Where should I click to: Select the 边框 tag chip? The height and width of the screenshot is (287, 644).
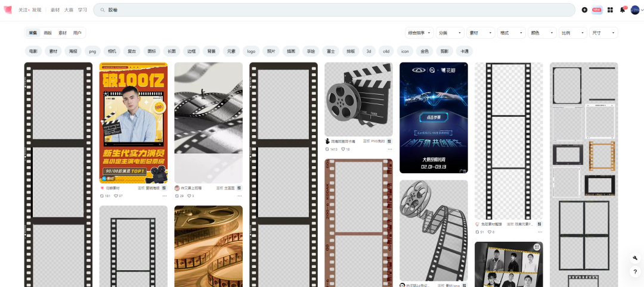point(191,51)
